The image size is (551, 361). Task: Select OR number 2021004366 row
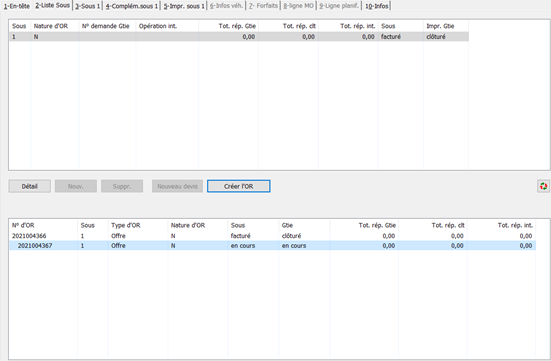(272, 236)
